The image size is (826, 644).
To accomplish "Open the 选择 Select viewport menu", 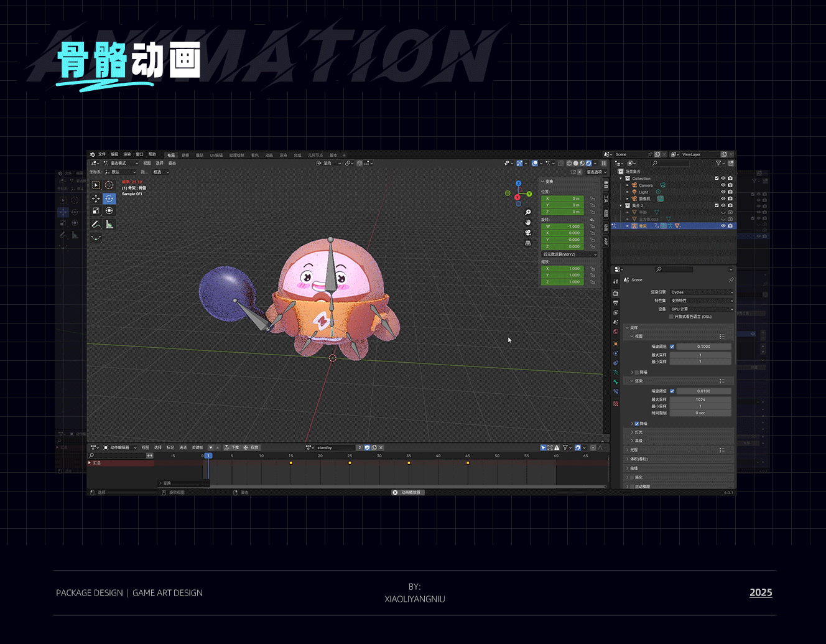I will pyautogui.click(x=160, y=164).
